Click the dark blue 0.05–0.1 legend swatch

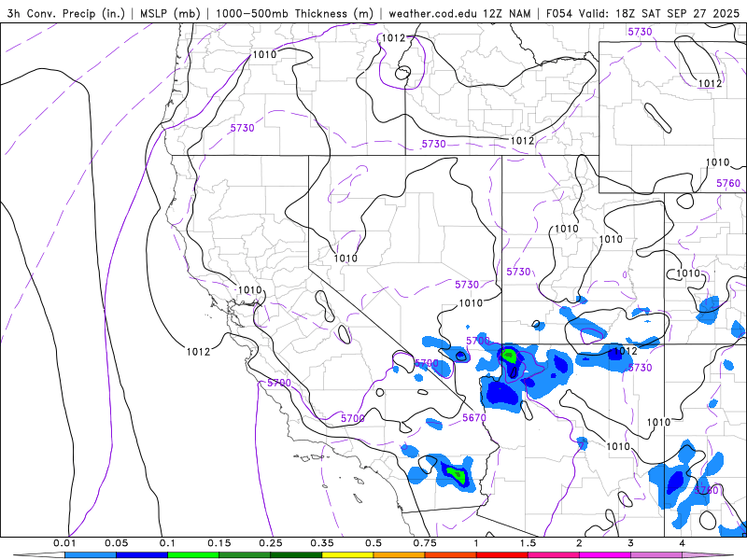142,554
